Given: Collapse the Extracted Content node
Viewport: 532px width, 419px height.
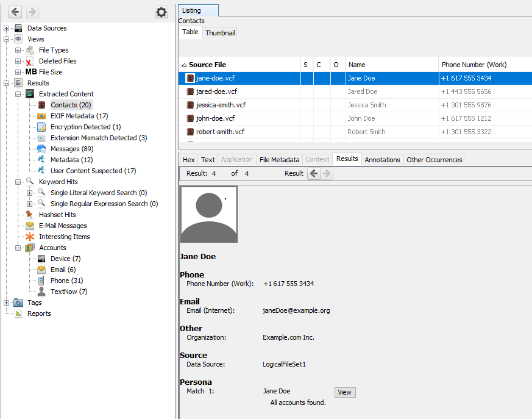Looking at the screenshot, I should [18, 94].
